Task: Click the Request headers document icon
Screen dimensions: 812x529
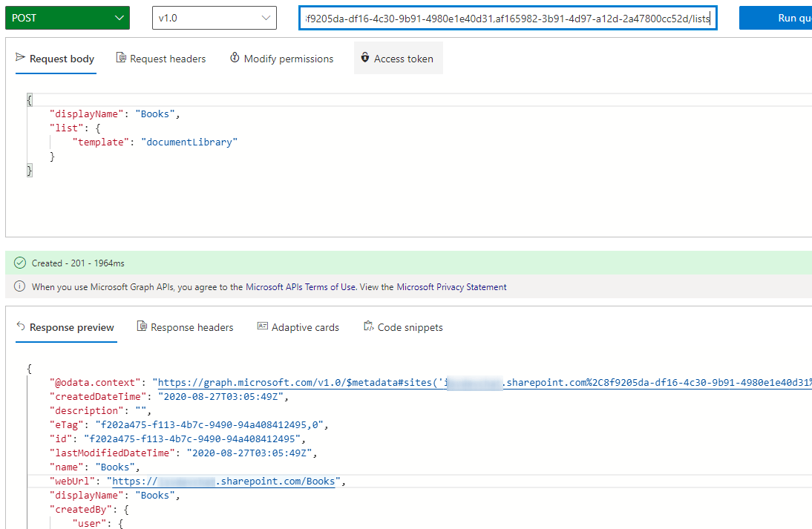Action: (x=119, y=58)
